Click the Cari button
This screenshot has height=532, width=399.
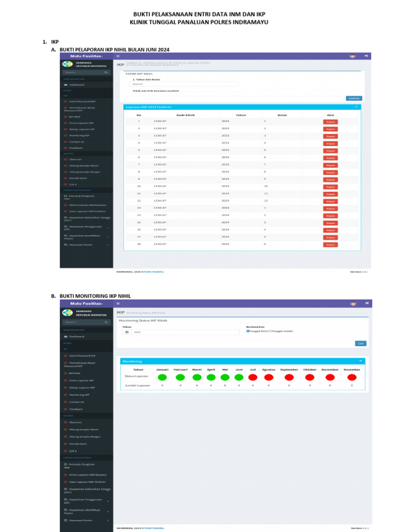click(x=361, y=343)
